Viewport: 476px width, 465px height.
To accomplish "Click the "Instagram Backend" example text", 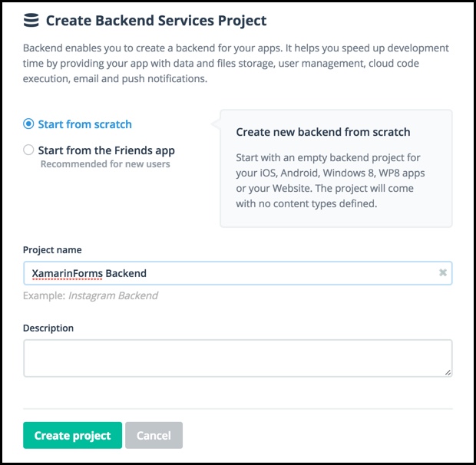I will [x=113, y=295].
